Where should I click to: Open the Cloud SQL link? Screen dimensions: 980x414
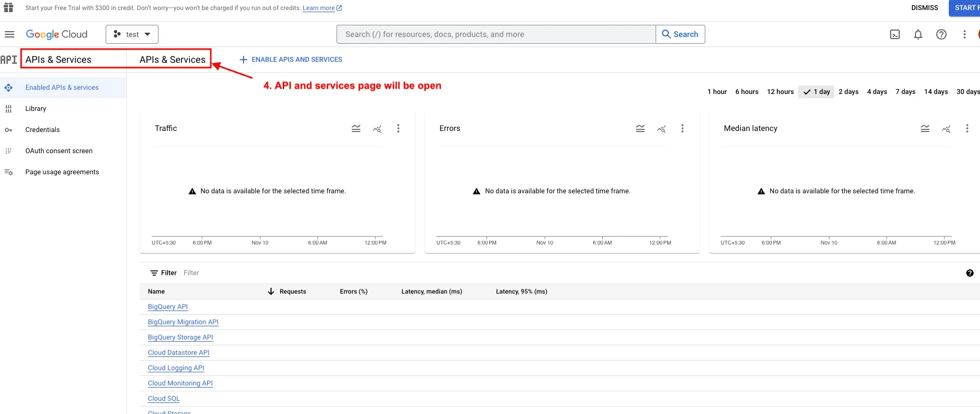click(164, 399)
